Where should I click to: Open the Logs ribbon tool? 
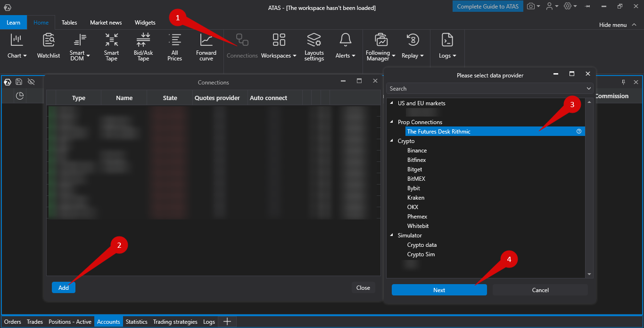tap(447, 46)
